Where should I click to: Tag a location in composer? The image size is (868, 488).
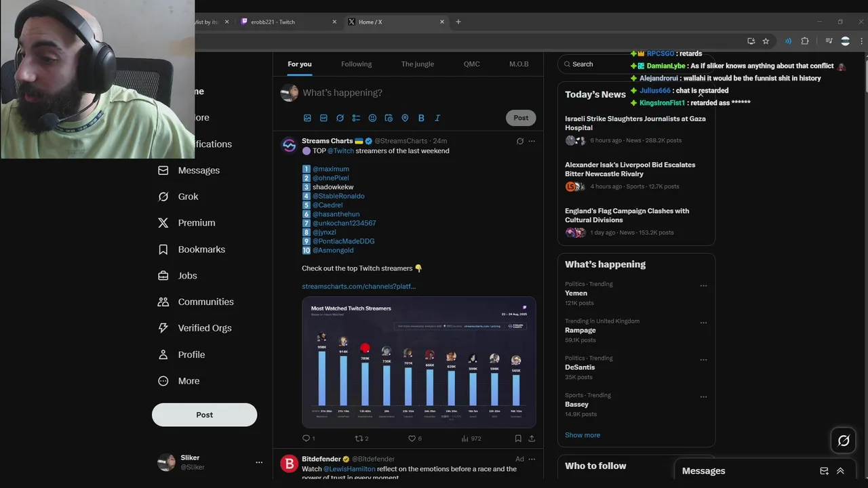[405, 118]
